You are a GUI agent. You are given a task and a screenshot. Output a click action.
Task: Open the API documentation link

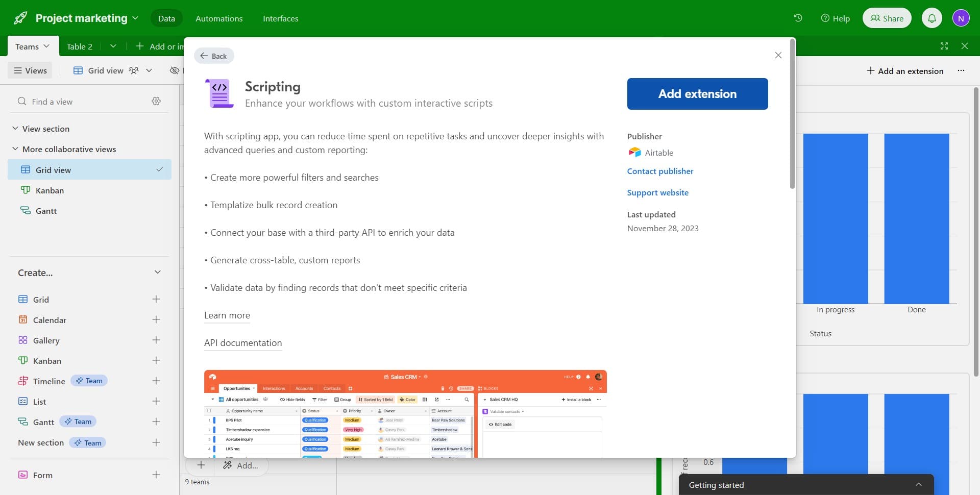click(242, 342)
